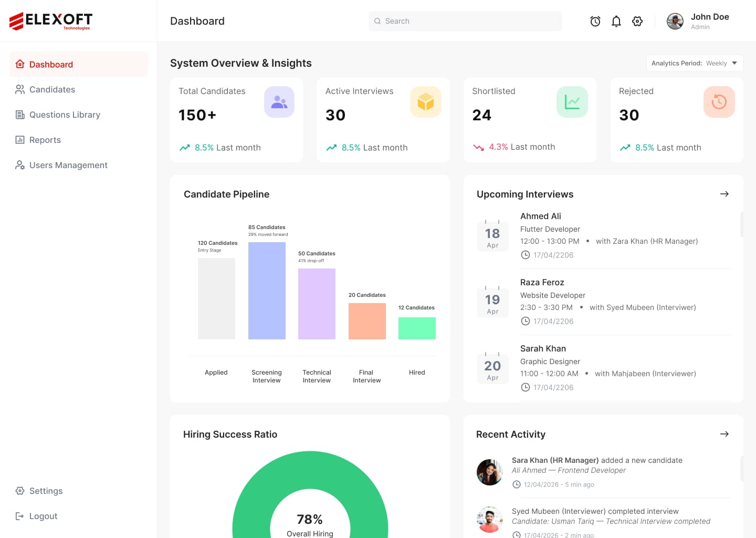This screenshot has width=756, height=538.
Task: Click the Total Candidates trend-up arrow icon
Action: (x=184, y=148)
